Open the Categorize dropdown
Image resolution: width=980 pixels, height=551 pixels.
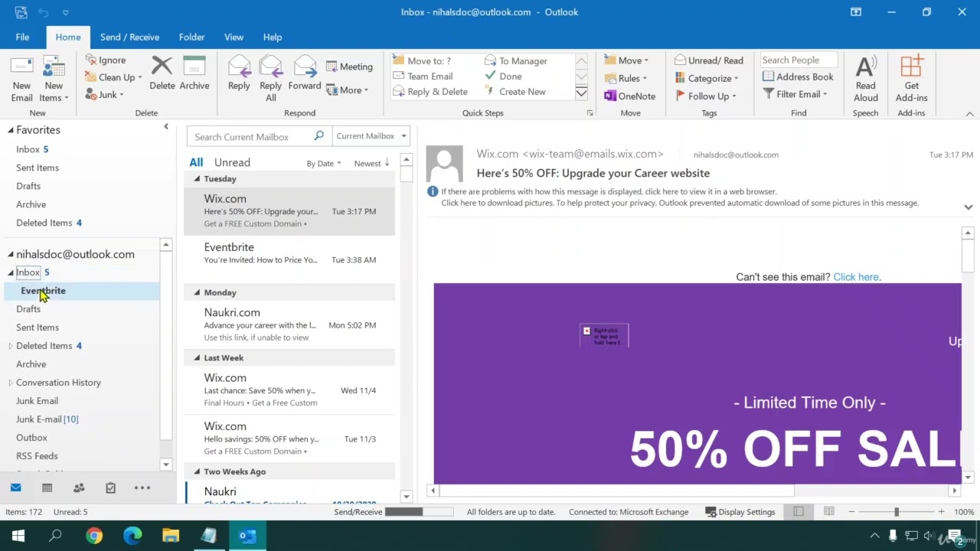[x=707, y=78]
